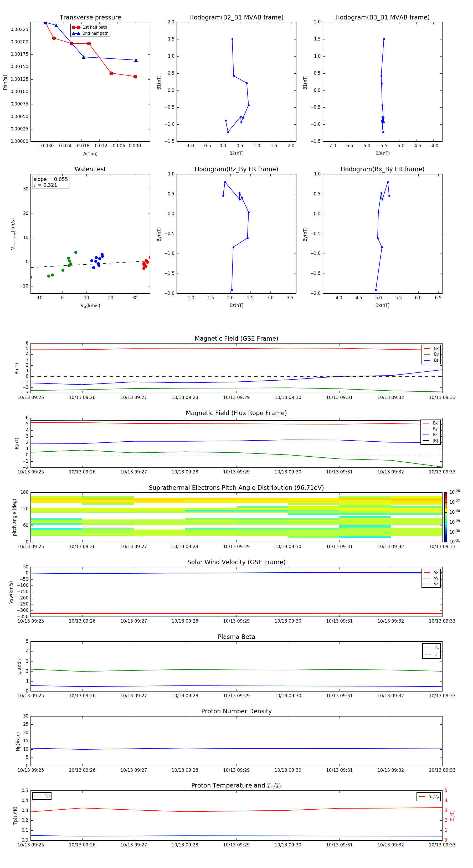
Task: Click the 'Vremaining(km/s)' y-axis label
Action: coord(13,234)
